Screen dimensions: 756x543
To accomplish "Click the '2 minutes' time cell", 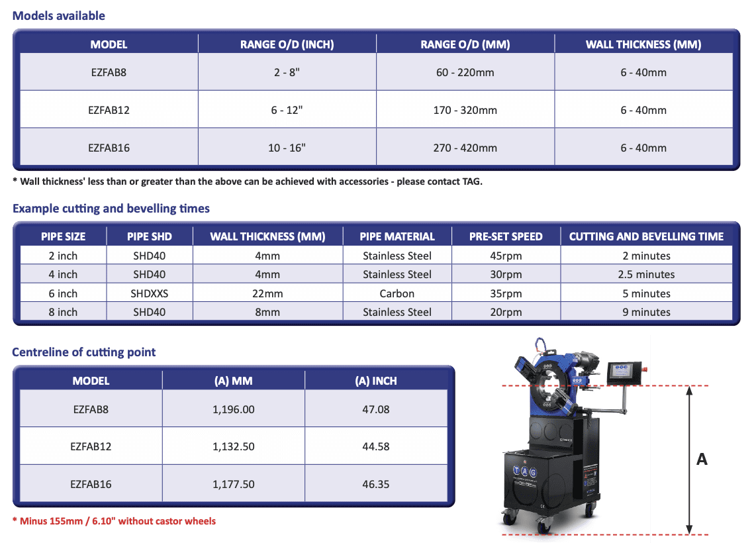I will [647, 256].
